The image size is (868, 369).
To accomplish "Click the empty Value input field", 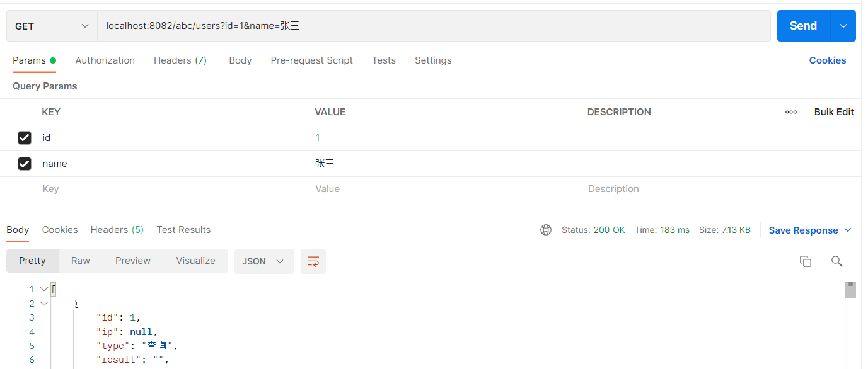I will (444, 189).
